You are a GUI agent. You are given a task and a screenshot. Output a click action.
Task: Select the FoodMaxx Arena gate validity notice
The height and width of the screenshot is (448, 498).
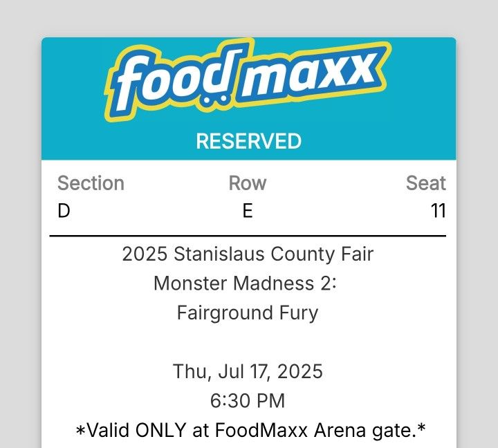coord(250,431)
